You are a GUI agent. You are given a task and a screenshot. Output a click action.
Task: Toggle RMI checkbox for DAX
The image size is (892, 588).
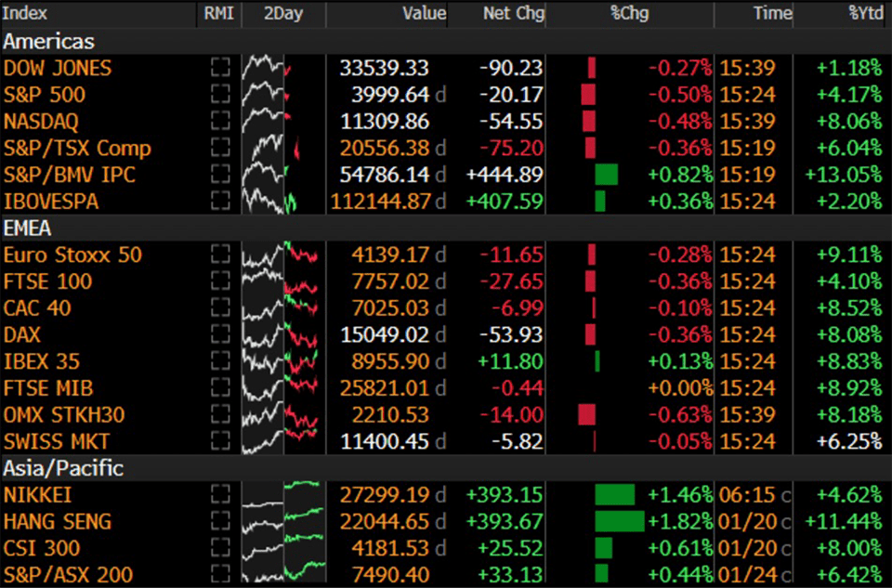(220, 335)
